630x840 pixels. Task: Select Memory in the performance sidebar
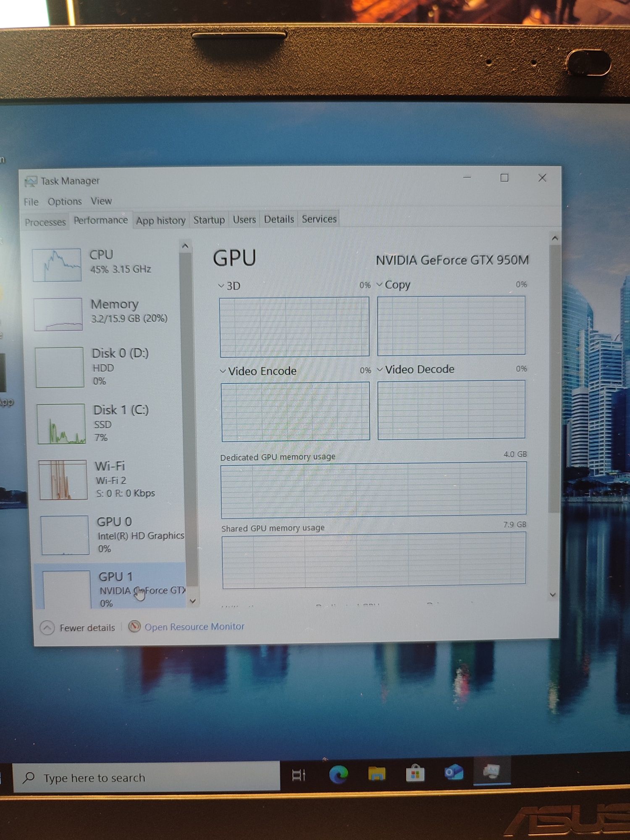tap(107, 314)
